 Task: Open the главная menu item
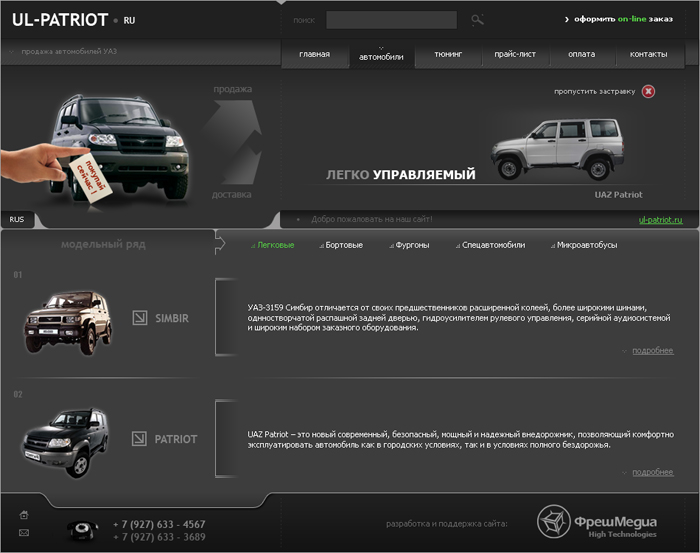tap(314, 54)
